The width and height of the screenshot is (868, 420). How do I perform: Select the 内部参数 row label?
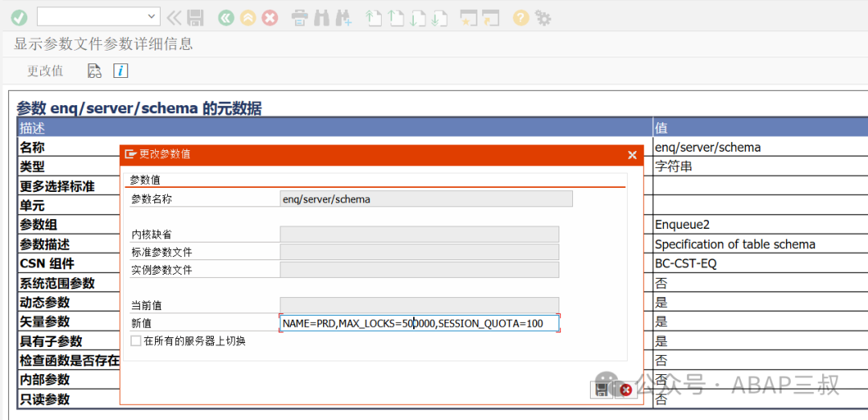coord(45,380)
